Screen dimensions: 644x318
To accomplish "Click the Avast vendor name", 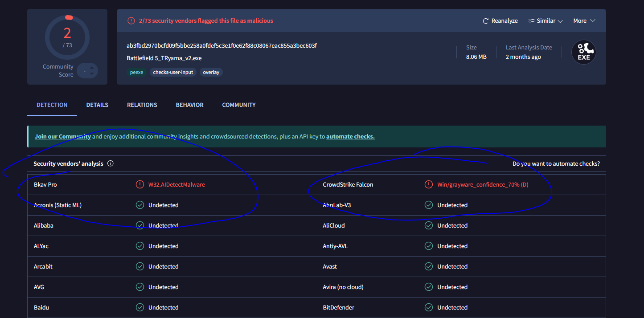I will [330, 266].
